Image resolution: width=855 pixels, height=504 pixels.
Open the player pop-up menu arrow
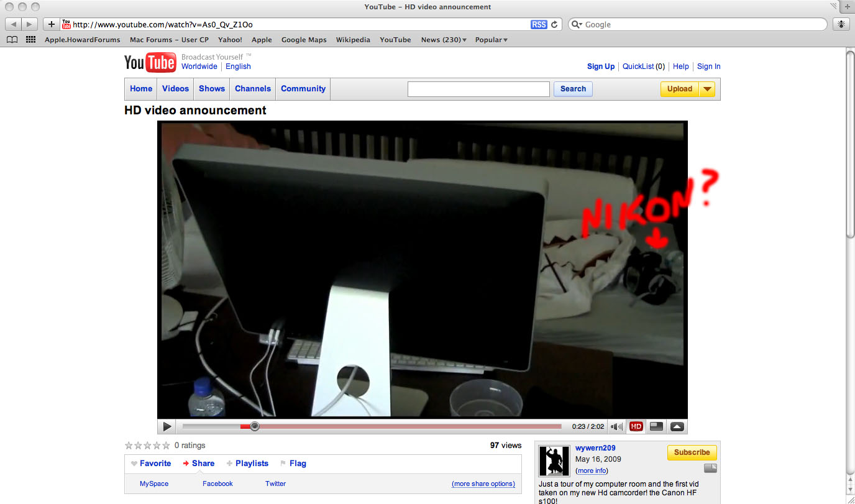click(677, 427)
